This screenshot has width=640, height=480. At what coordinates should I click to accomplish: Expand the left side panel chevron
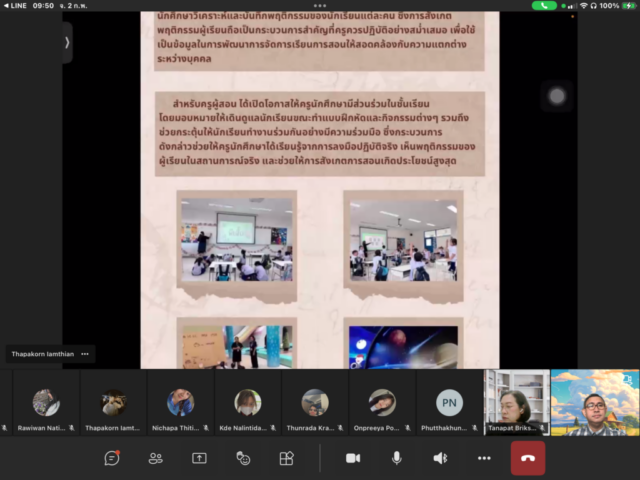coord(67,42)
